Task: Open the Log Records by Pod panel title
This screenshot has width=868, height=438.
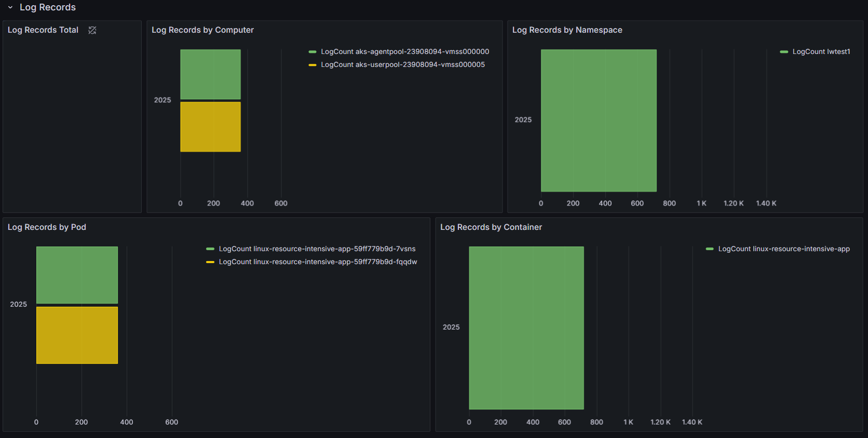Action: tap(47, 227)
